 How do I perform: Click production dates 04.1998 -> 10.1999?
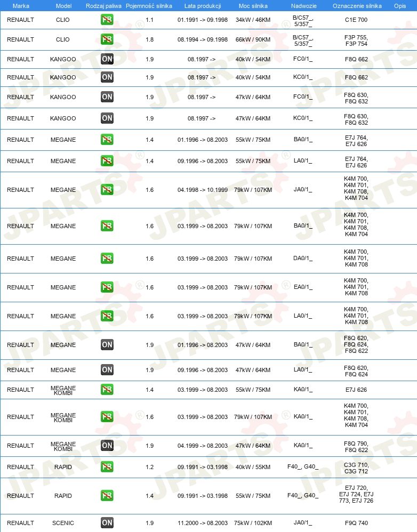point(203,190)
